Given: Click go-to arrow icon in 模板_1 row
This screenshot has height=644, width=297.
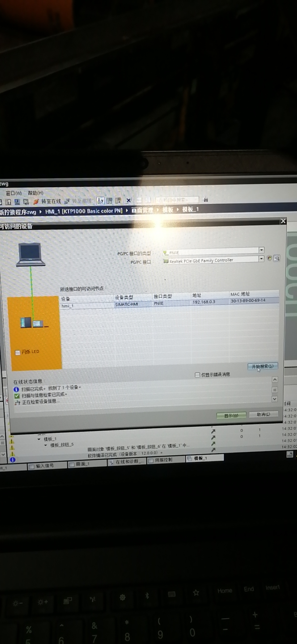Looking at the screenshot, I should click(213, 431).
